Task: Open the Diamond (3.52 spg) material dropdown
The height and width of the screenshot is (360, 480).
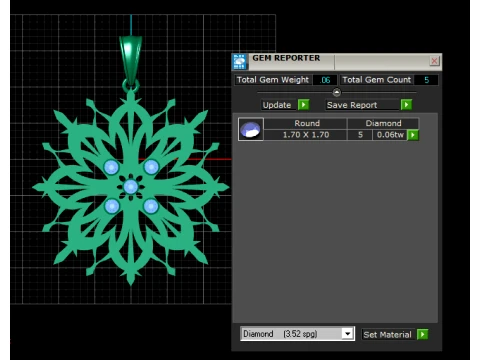Action: coord(347,334)
